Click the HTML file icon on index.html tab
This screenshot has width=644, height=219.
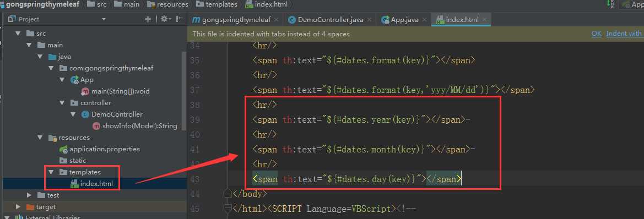click(x=440, y=20)
